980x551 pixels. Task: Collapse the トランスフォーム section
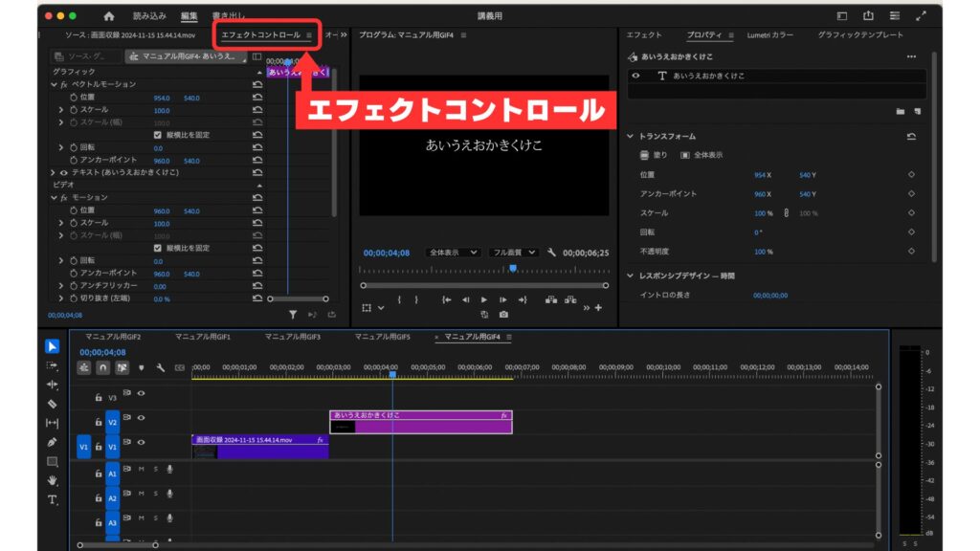coord(630,136)
